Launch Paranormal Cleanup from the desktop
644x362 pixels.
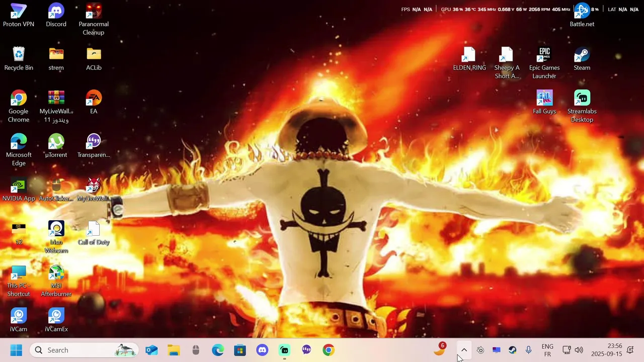(94, 19)
